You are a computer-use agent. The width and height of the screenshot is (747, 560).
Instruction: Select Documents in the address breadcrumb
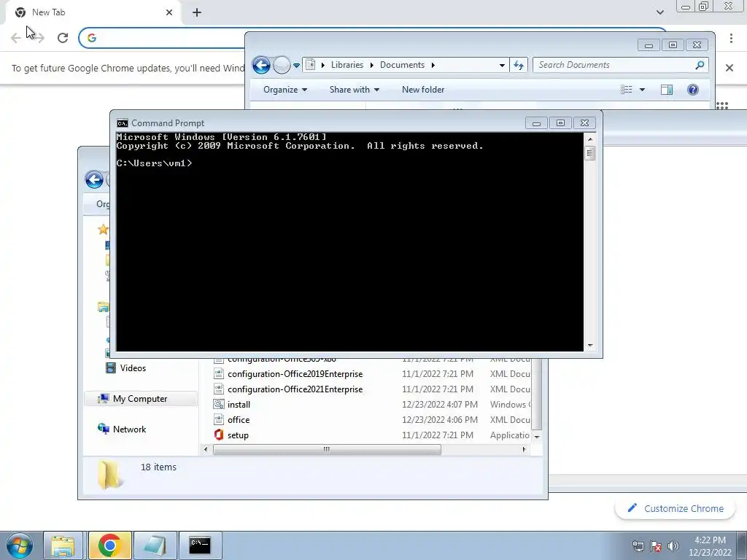(x=402, y=65)
